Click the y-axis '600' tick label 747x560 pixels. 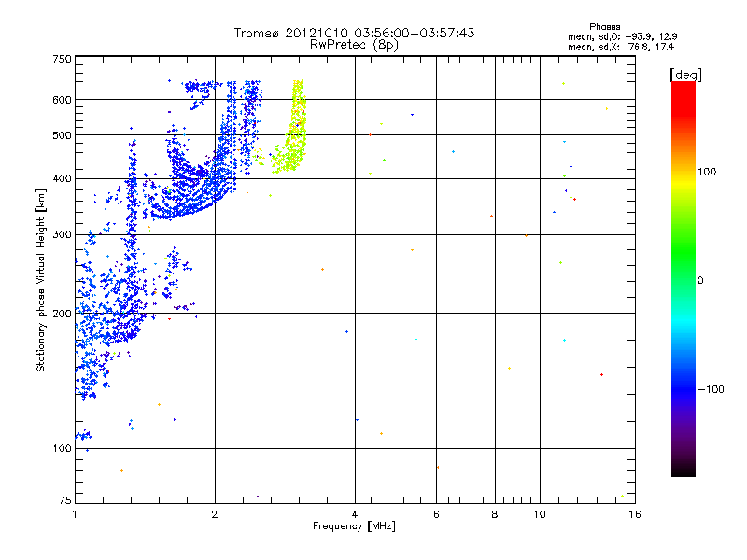(62, 100)
